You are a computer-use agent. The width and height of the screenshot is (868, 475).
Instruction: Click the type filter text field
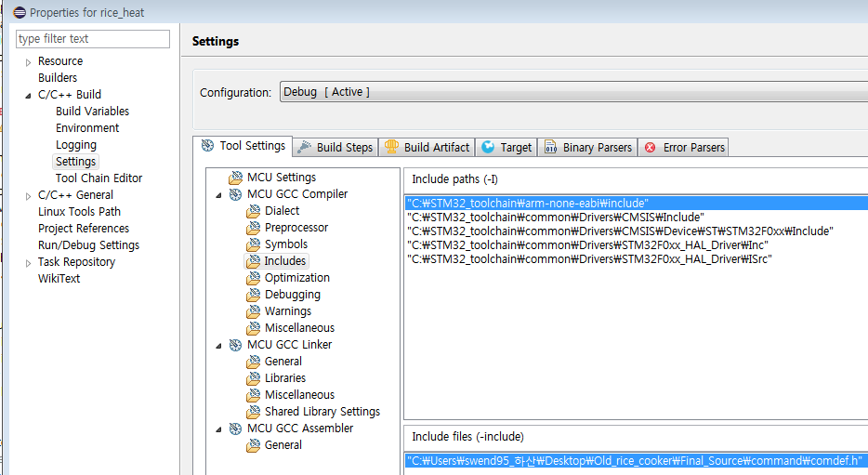coord(93,39)
